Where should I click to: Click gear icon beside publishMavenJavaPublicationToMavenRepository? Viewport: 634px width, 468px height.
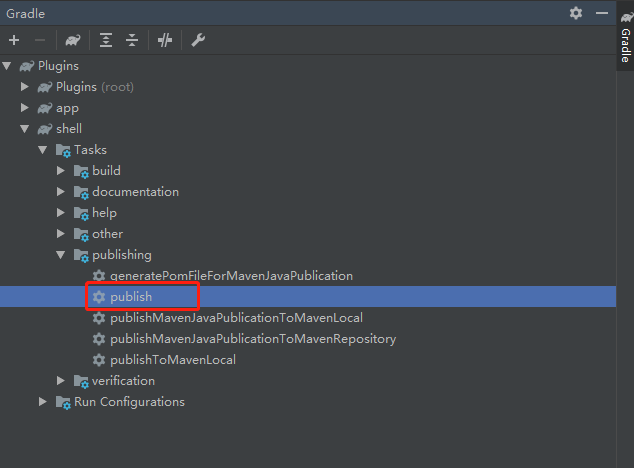[99, 339]
